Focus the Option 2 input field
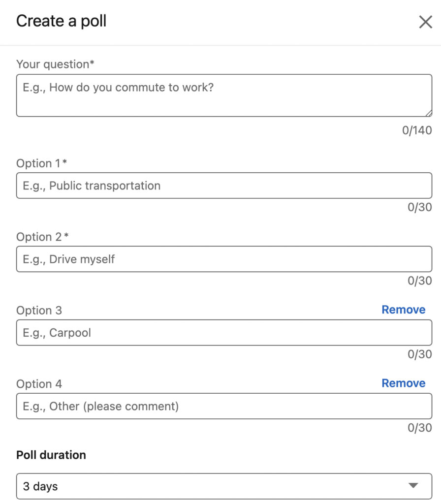The height and width of the screenshot is (504, 441). coord(224,259)
